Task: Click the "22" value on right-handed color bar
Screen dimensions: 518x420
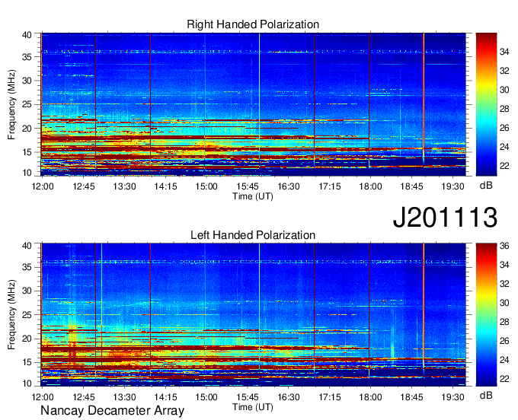Action: pos(504,166)
